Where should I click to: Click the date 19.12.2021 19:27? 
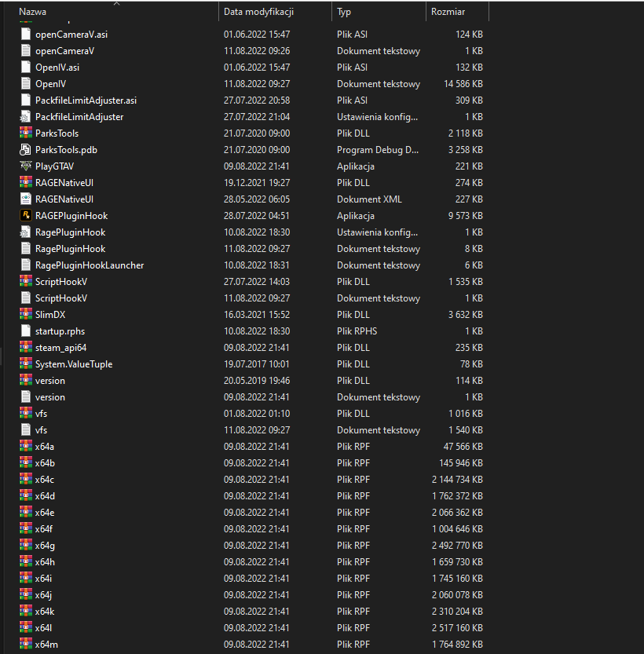tap(257, 183)
